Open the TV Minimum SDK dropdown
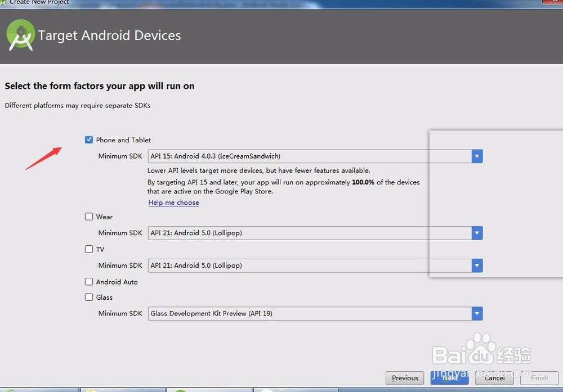This screenshot has width=563, height=392. pos(477,265)
